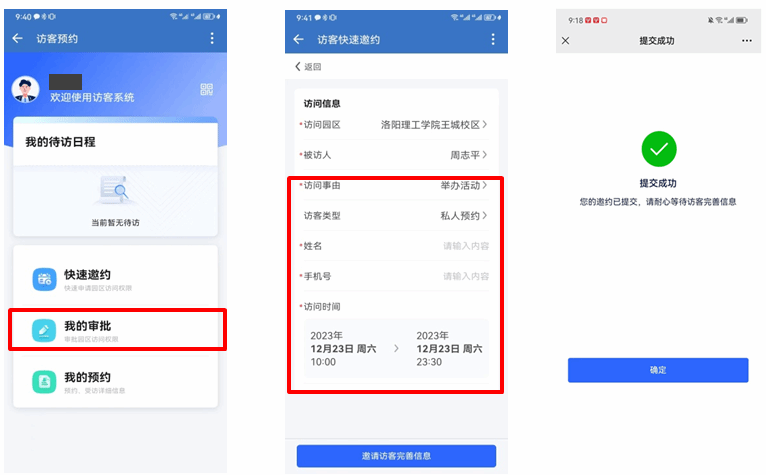Tap the 快速邀约 calendar icon
This screenshot has height=475, width=766.
point(44,279)
